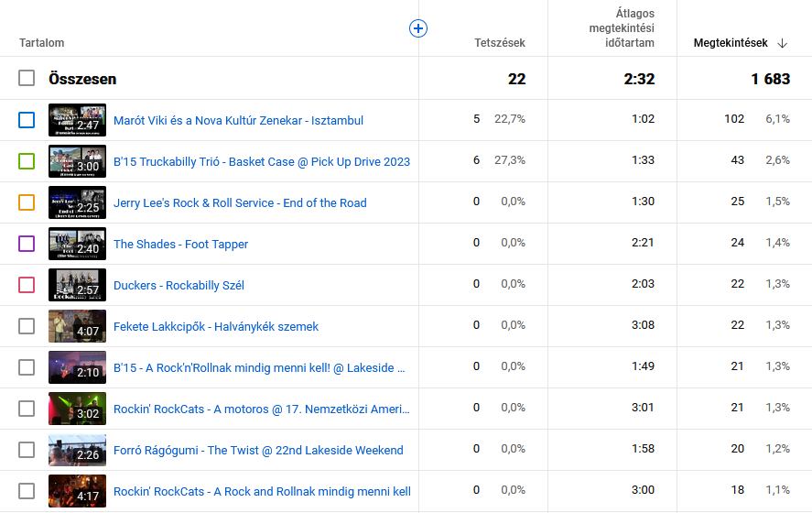Click the Tartalom column header

click(x=41, y=43)
